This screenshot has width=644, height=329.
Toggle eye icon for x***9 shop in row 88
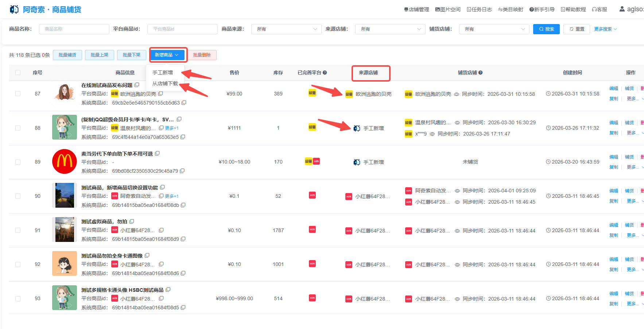coord(432,134)
